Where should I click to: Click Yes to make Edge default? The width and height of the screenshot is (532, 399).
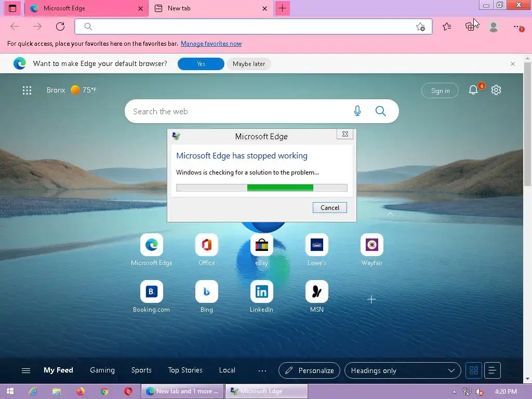coord(201,64)
